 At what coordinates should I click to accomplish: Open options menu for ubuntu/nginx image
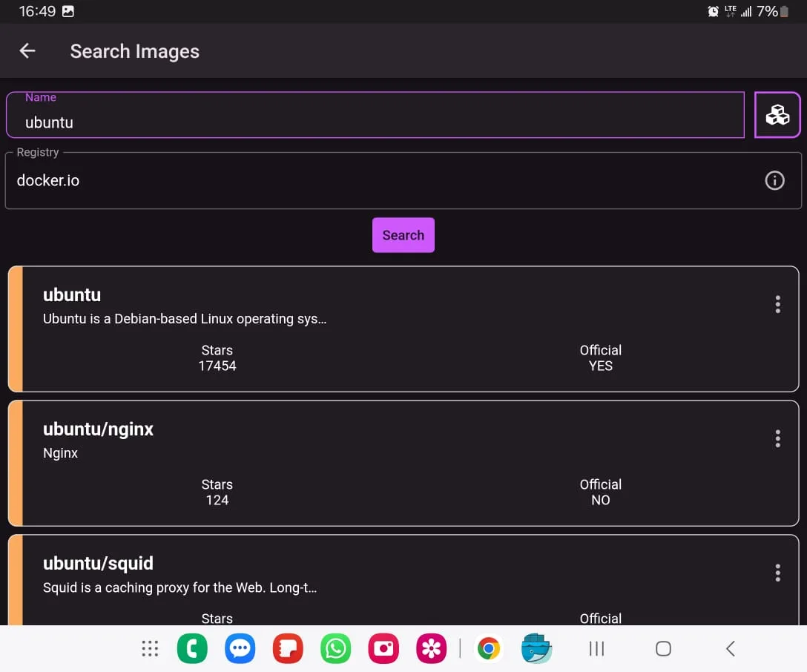pyautogui.click(x=777, y=438)
